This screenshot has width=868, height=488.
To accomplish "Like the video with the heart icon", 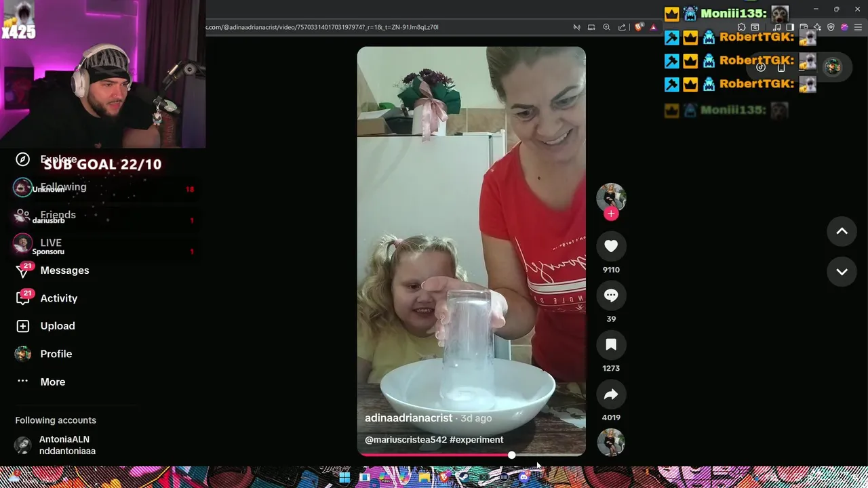I will click(611, 246).
